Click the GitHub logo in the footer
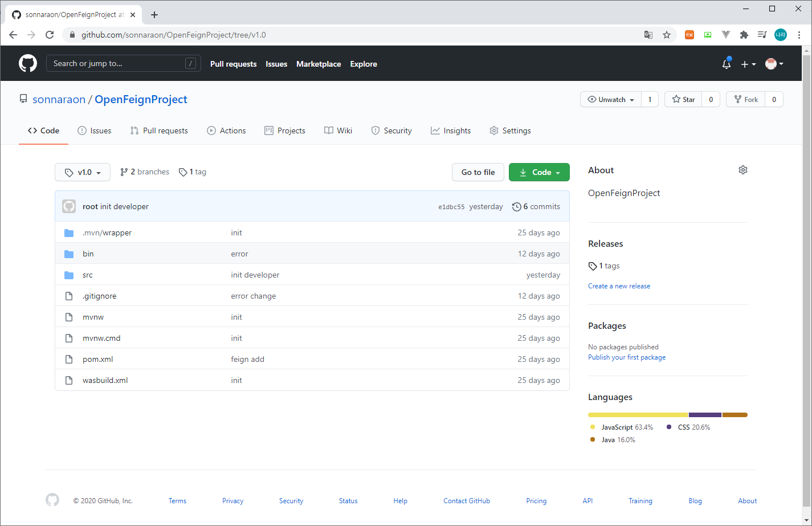The image size is (812, 526). point(52,500)
